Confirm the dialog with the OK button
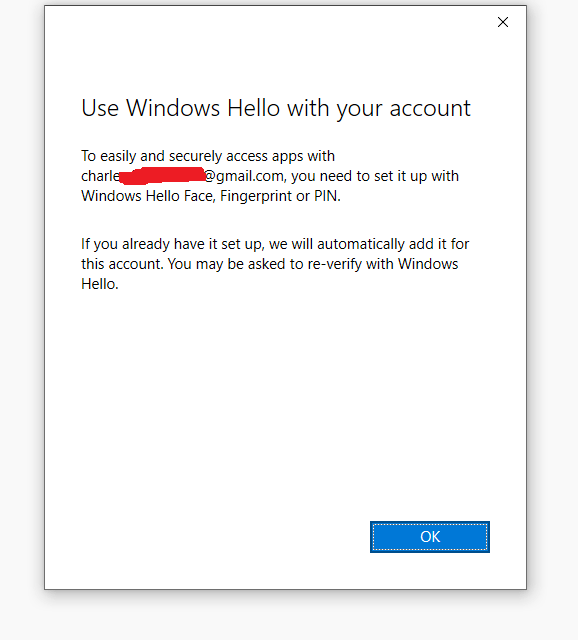The image size is (578, 640). pos(430,537)
